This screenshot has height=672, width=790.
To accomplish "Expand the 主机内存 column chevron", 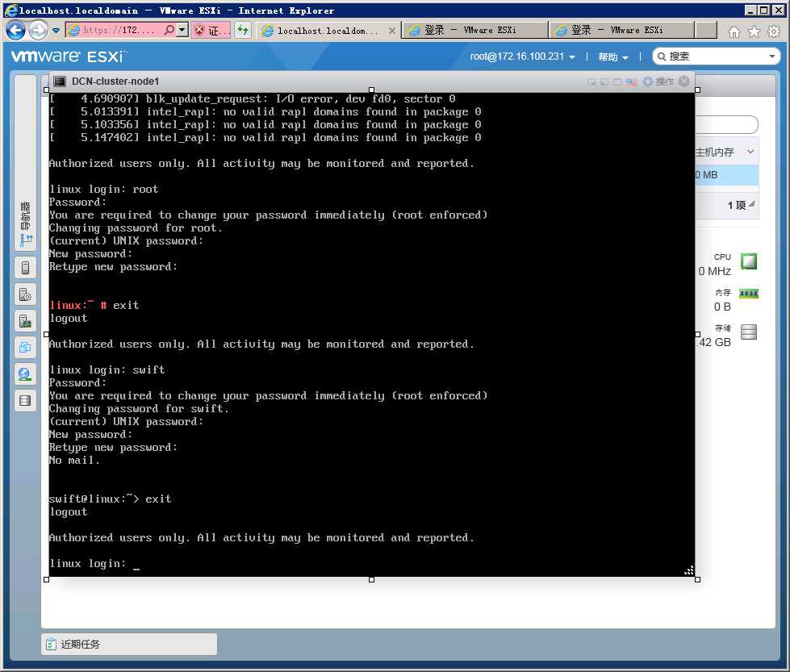I will [750, 152].
